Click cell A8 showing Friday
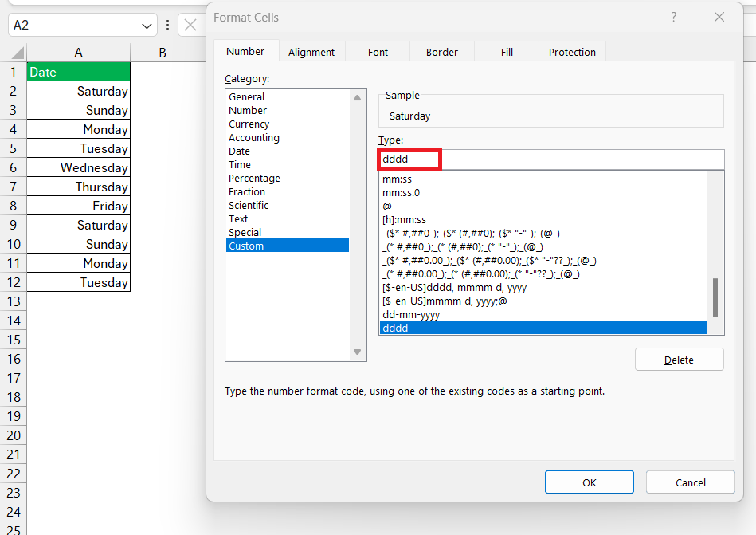 click(79, 206)
